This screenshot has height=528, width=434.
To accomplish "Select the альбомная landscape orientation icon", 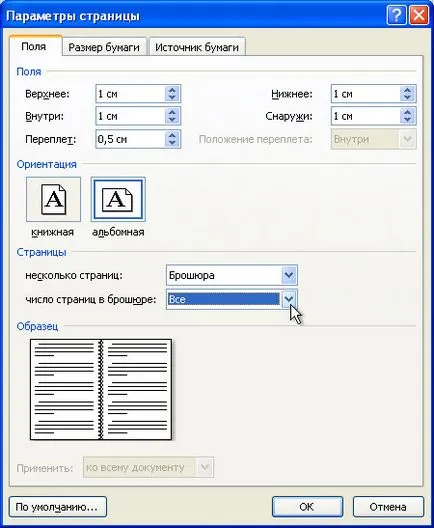I will [x=118, y=199].
